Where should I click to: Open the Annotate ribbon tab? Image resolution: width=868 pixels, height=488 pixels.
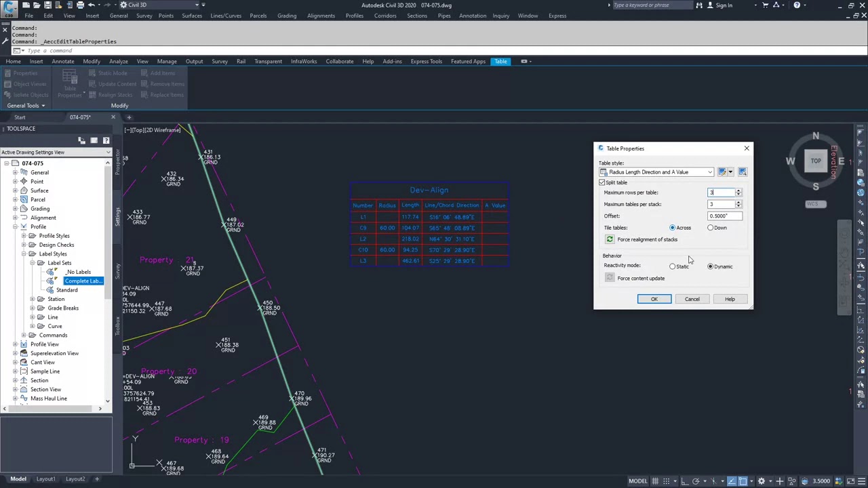[x=63, y=61]
